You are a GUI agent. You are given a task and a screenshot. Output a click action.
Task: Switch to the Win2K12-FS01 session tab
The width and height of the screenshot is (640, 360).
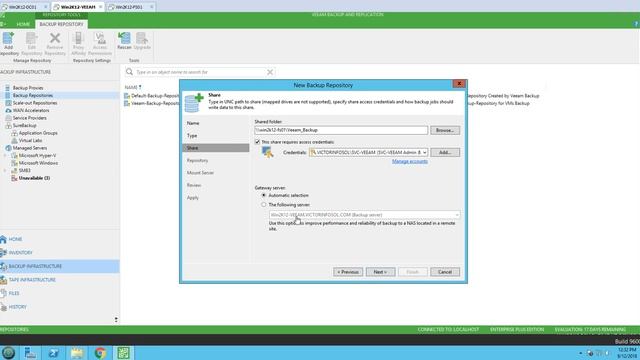(x=130, y=7)
